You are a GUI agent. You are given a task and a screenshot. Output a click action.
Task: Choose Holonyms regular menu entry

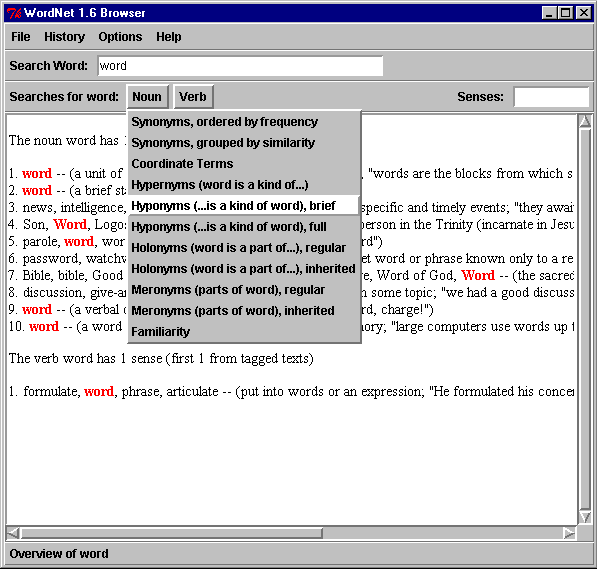point(244,248)
